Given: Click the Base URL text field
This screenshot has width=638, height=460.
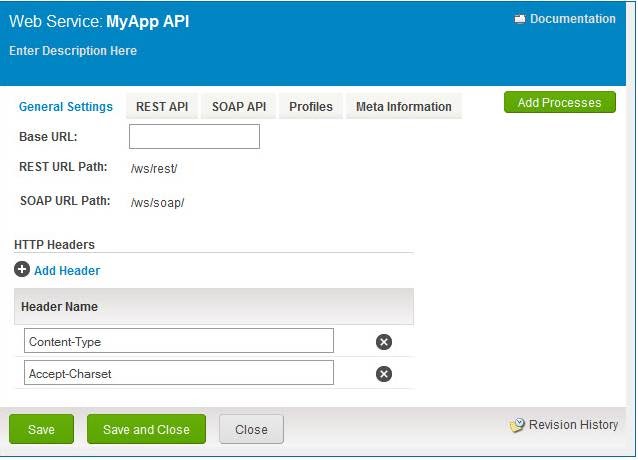Looking at the screenshot, I should [194, 137].
